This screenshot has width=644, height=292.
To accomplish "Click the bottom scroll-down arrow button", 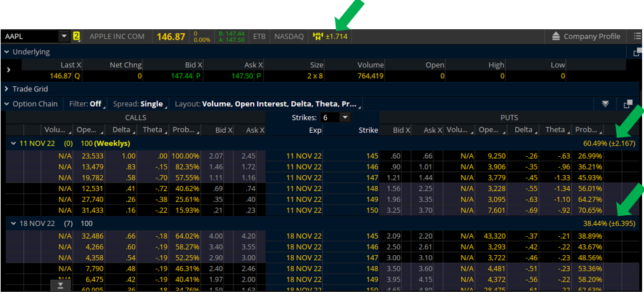I will 61,286.
